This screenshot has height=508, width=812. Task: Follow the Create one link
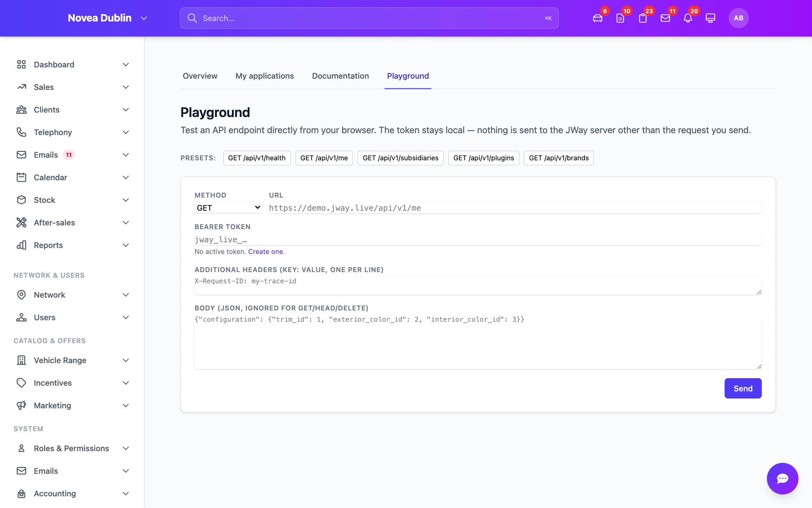(x=265, y=251)
